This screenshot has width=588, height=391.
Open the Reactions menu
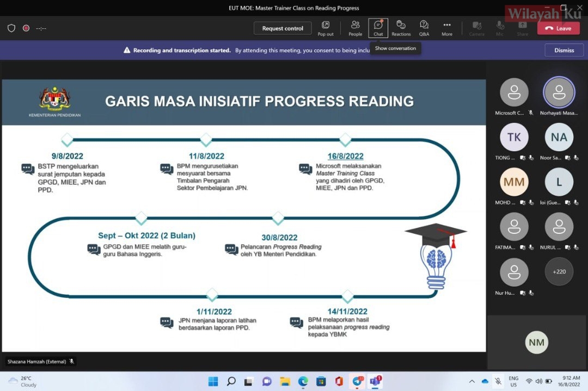(401, 28)
